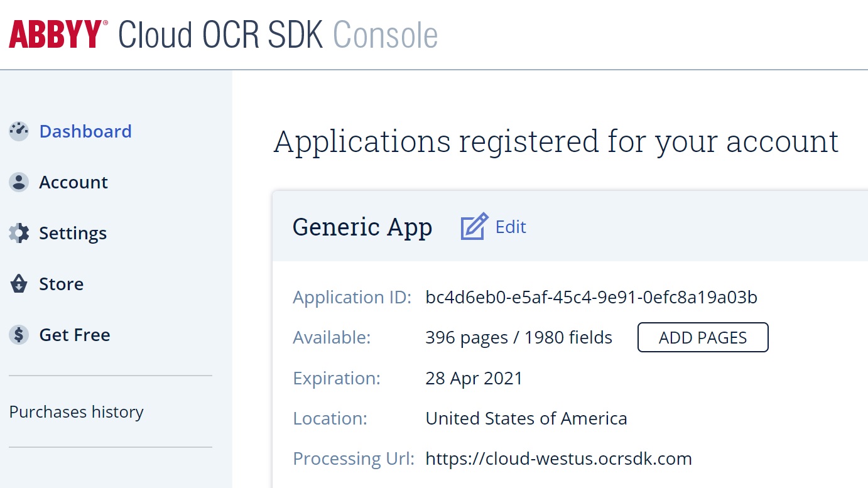This screenshot has width=868, height=488.
Task: Click the Application ID value text
Action: click(x=592, y=297)
